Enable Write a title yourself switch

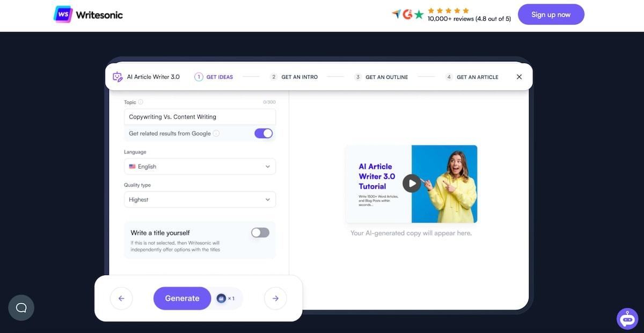[260, 233]
